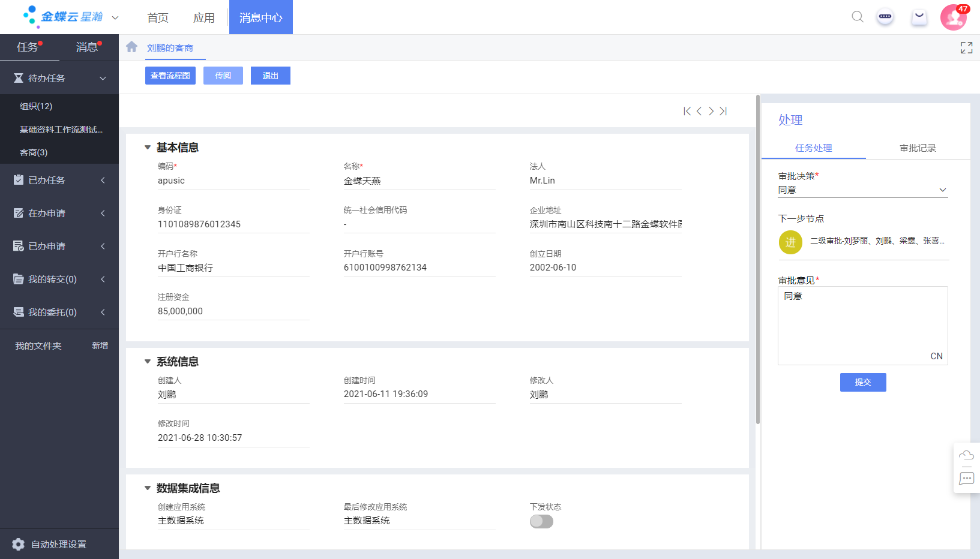Toggle the 下发状态 switch

click(541, 521)
